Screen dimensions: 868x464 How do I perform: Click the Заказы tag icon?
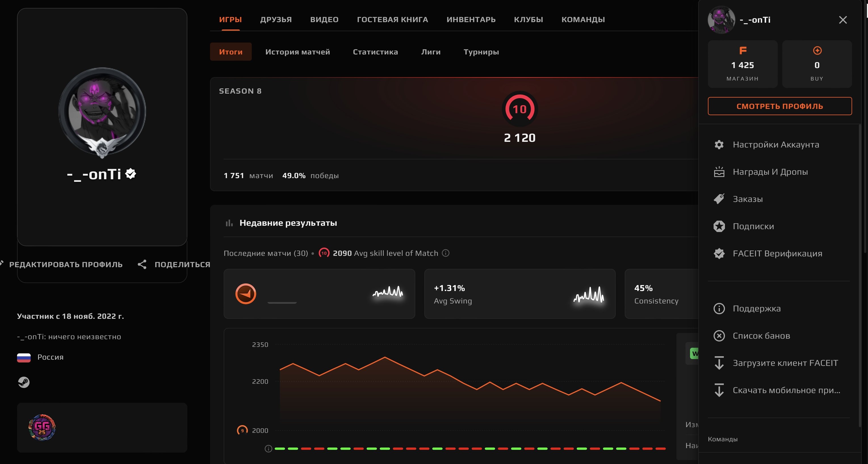click(x=719, y=199)
